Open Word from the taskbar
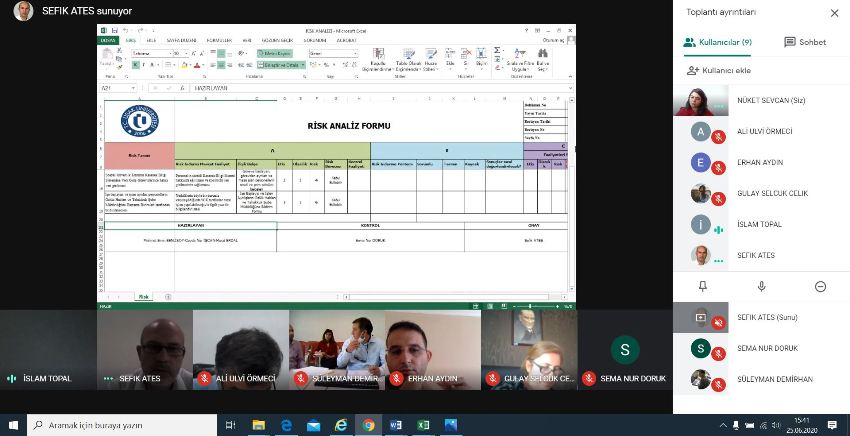 click(x=395, y=425)
